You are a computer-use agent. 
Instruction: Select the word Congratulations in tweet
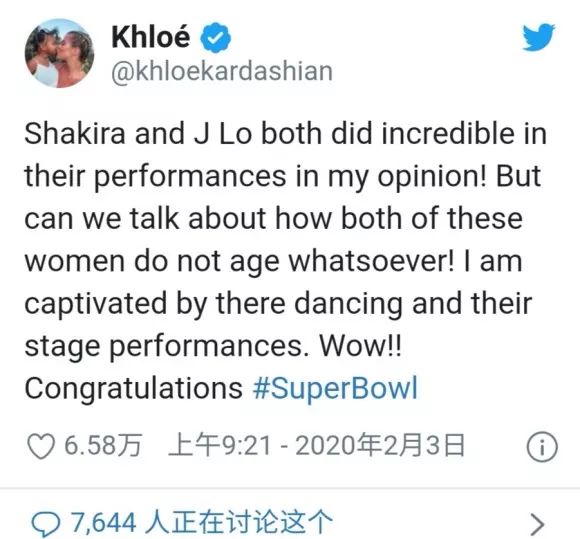(x=134, y=389)
